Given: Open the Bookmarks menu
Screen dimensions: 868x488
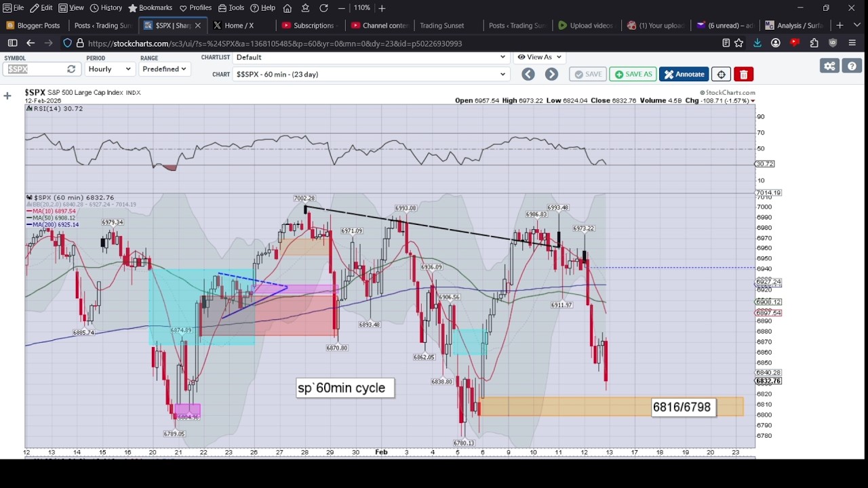Looking at the screenshot, I should pos(150,8).
